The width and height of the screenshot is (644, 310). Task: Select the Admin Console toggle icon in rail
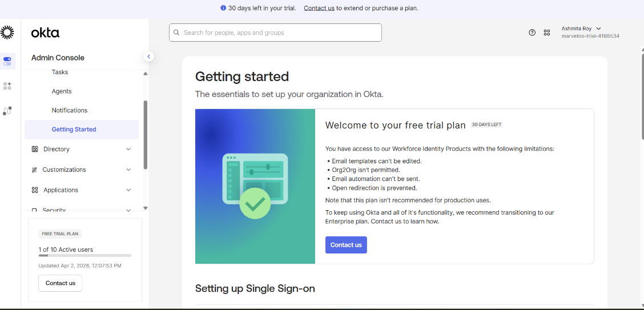pyautogui.click(x=7, y=61)
